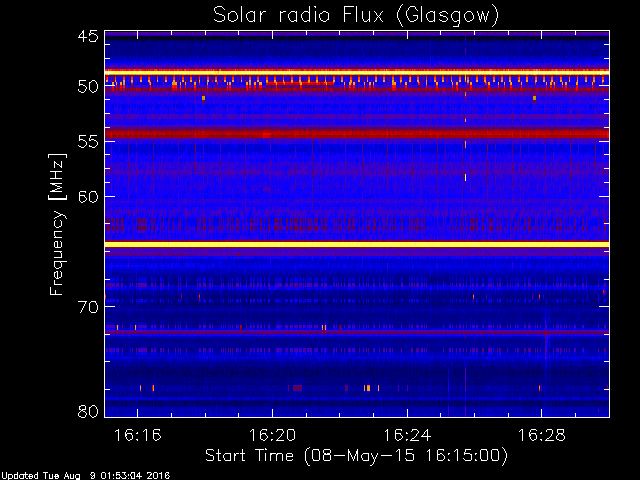Click the '70' frequency tick label
The width and height of the screenshot is (640, 480).
[88, 307]
